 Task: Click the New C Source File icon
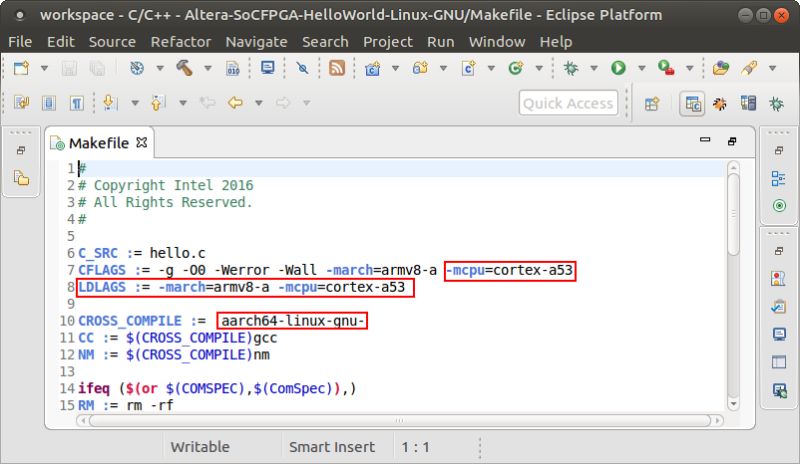click(x=468, y=68)
